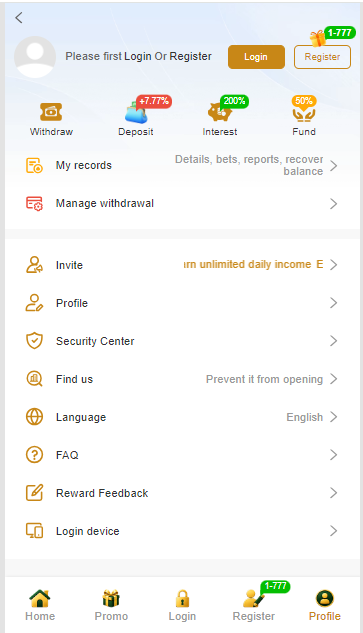This screenshot has width=363, height=633.
Task: Open the Withdraw ticket icon
Action: [51, 112]
